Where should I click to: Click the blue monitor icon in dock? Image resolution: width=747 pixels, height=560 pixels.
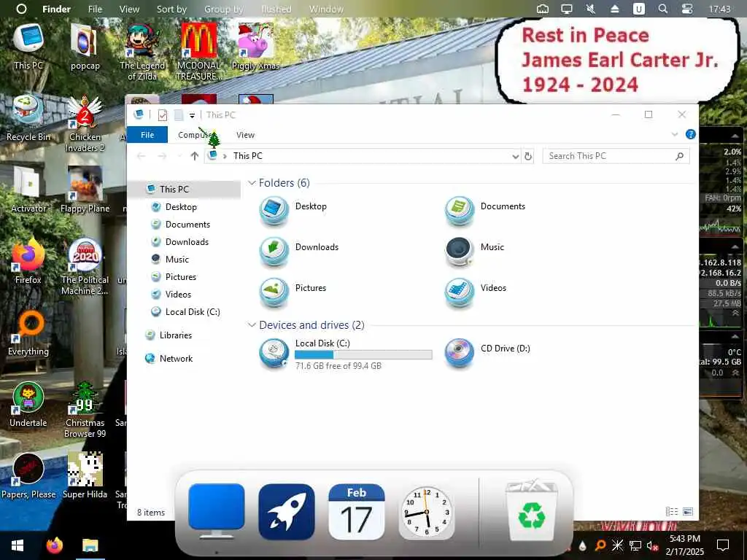216,513
